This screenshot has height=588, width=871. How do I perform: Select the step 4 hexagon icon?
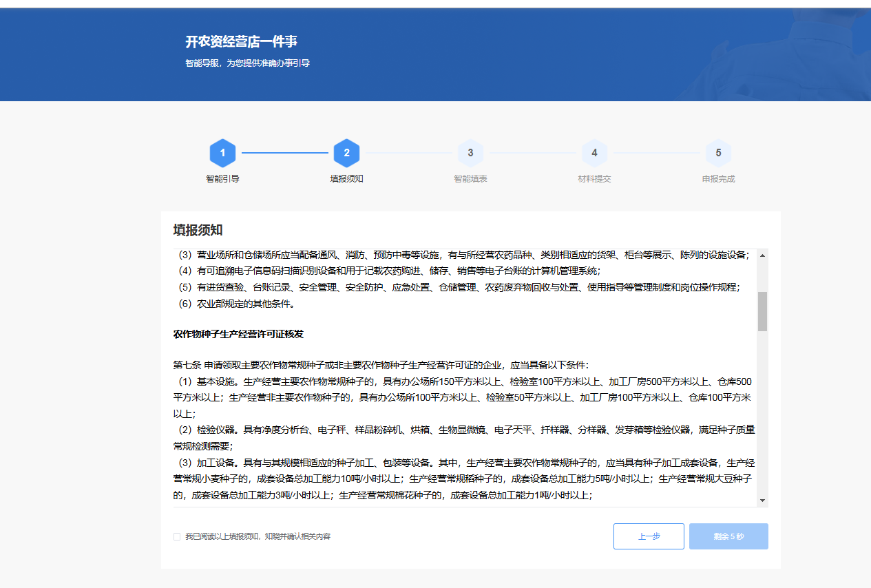click(594, 153)
